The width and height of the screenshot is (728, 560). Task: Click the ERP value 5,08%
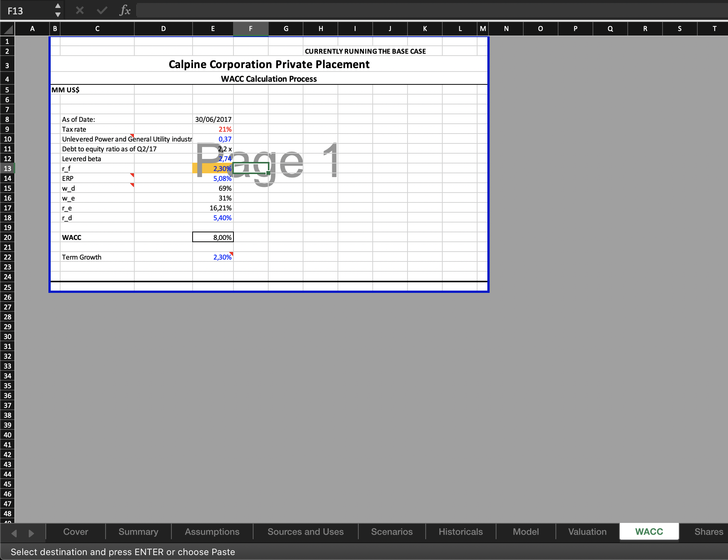[x=213, y=178]
